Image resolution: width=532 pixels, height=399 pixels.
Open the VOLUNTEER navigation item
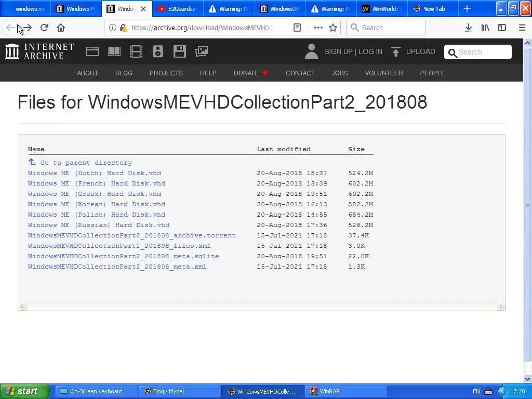[384, 73]
